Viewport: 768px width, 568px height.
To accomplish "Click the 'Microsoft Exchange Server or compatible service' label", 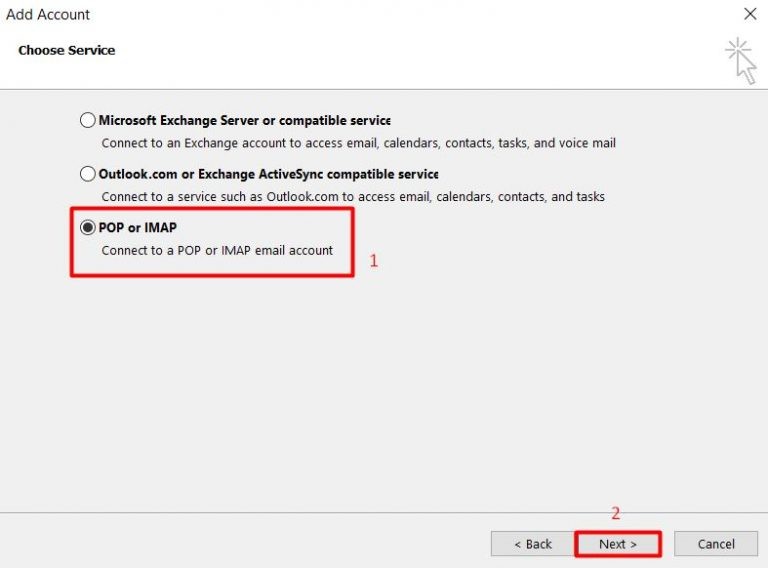I will tap(244, 121).
